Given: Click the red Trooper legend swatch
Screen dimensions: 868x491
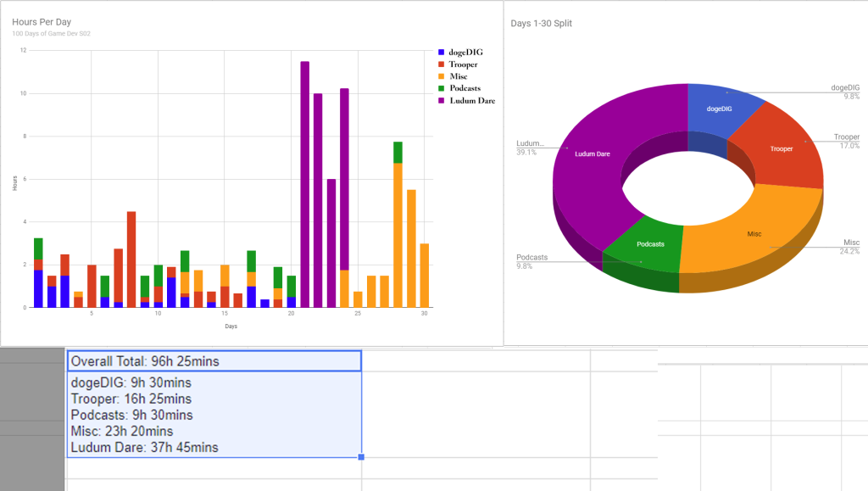Looking at the screenshot, I should pos(442,64).
